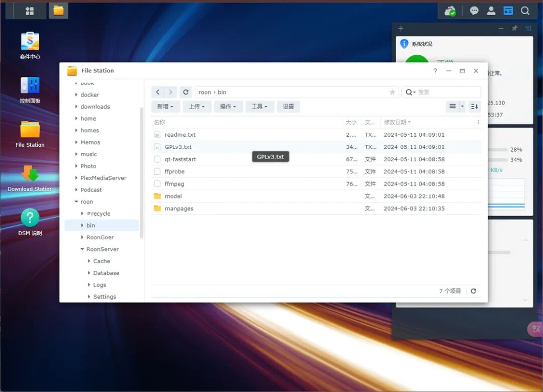543x392 pixels.
Task: Click the roon > bin path bar
Action: (x=297, y=92)
